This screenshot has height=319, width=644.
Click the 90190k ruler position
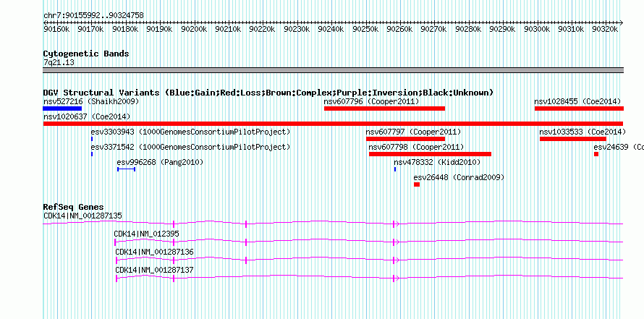[160, 29]
